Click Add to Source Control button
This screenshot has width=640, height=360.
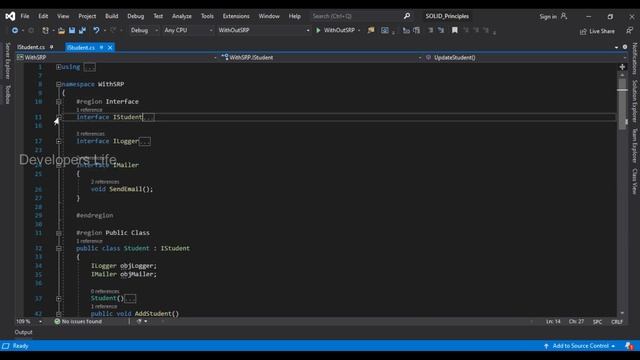point(579,346)
